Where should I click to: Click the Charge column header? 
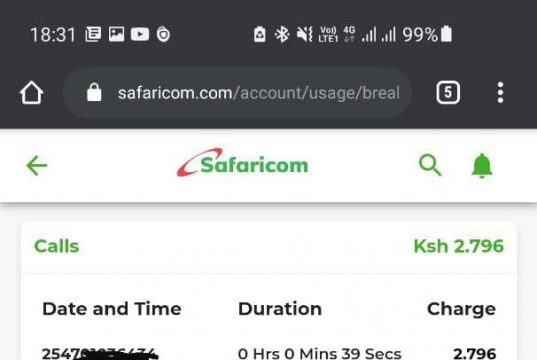click(461, 309)
